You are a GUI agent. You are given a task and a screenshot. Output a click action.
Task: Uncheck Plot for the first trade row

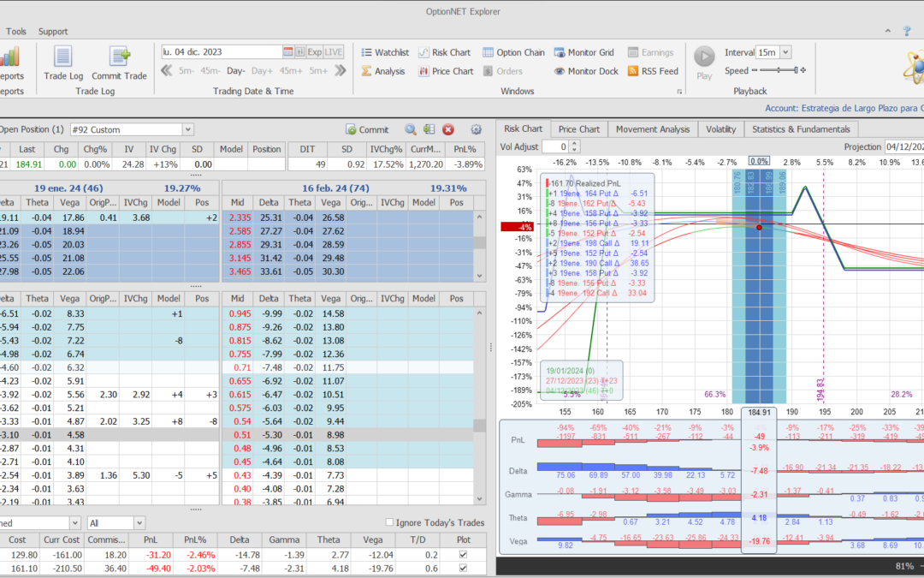pyautogui.click(x=463, y=555)
